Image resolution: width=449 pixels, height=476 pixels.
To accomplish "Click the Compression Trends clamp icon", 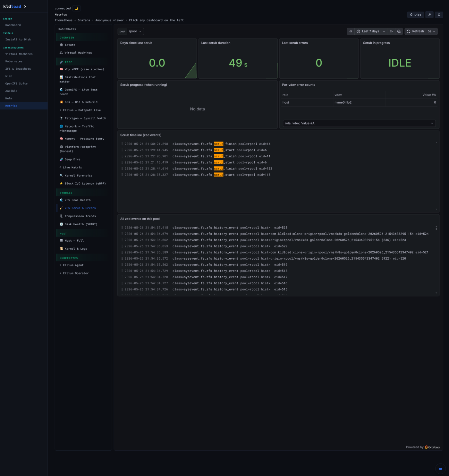I will click(x=61, y=216).
